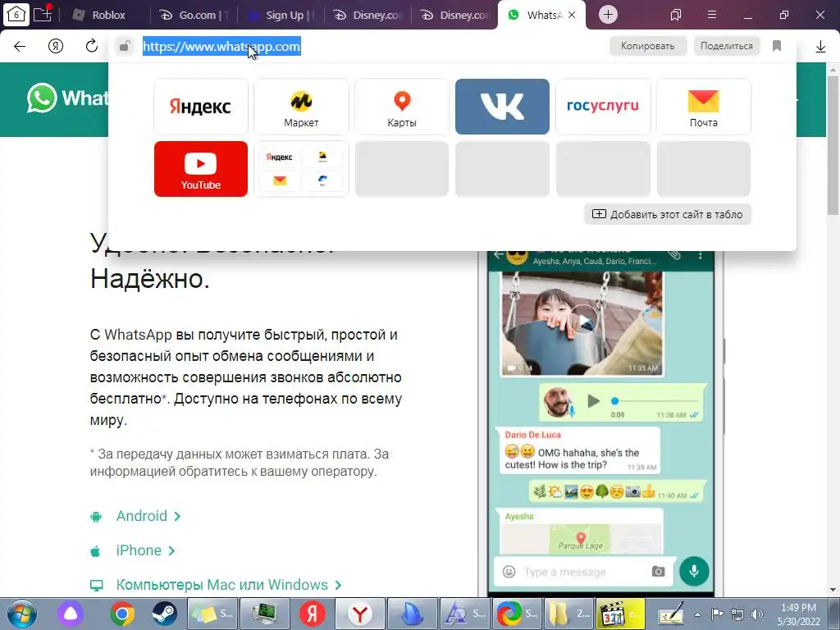
Task: Go back with the back arrow
Action: [x=20, y=46]
